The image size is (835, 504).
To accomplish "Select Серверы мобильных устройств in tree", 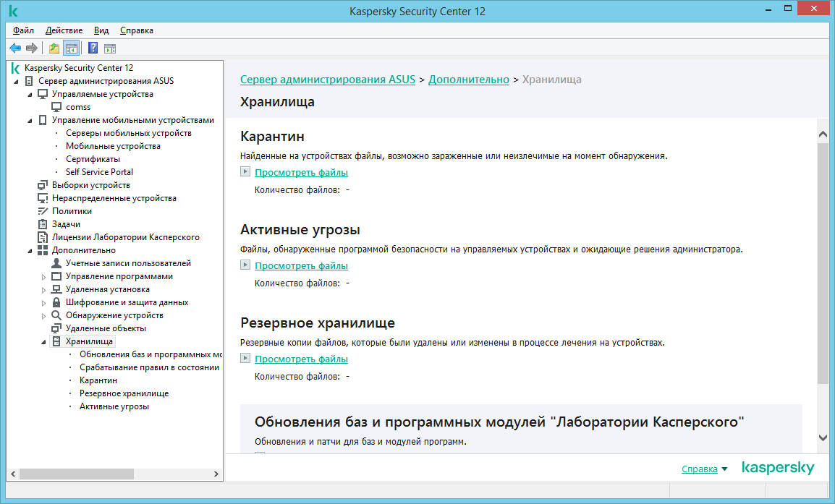I will click(128, 133).
